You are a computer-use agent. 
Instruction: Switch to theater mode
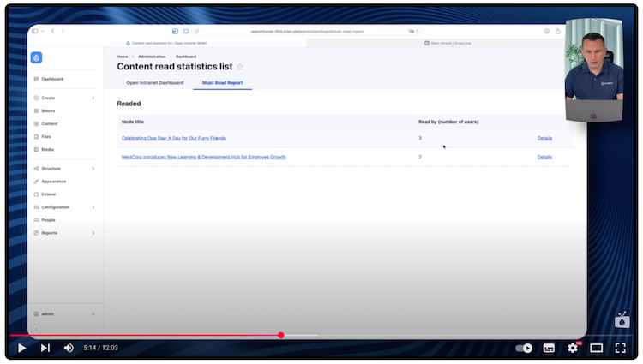pos(596,348)
